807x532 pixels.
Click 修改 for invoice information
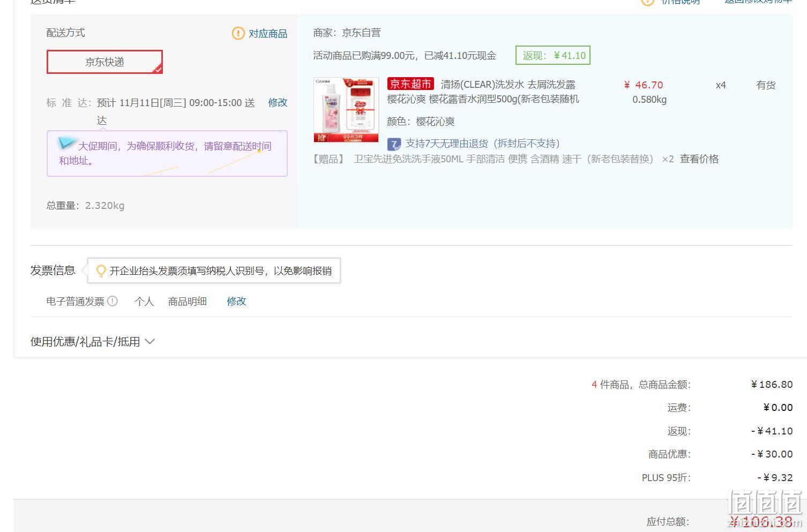click(236, 301)
